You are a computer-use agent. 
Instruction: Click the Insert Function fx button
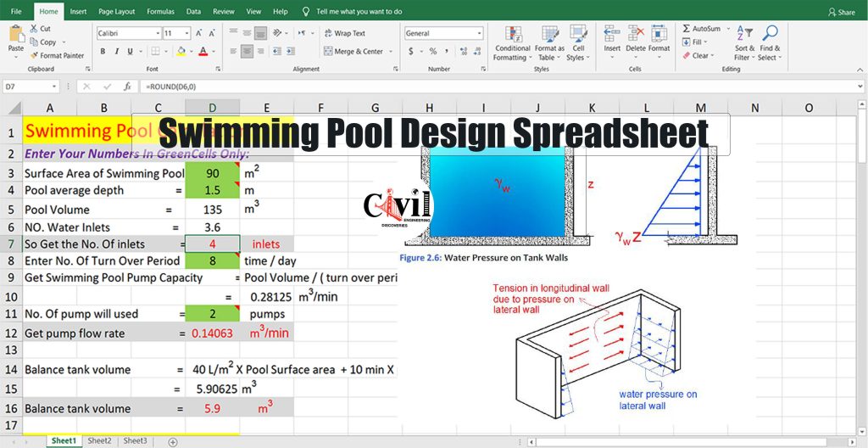click(x=127, y=87)
